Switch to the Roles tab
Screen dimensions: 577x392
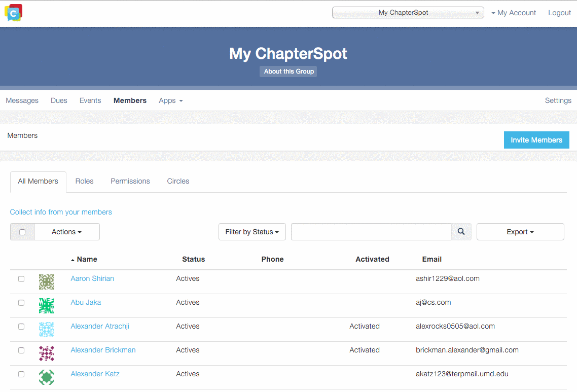tap(84, 182)
